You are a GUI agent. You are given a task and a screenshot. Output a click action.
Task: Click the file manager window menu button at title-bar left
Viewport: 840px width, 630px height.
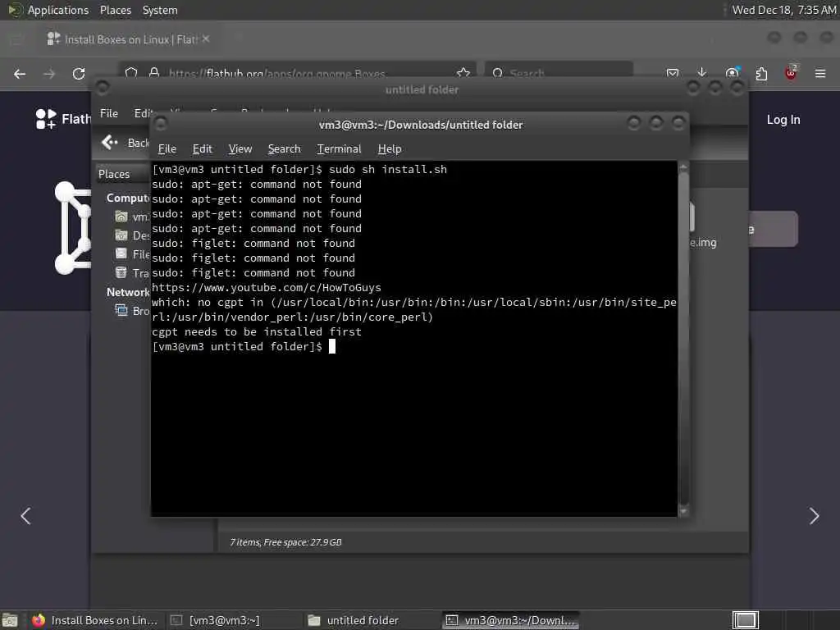tap(103, 87)
